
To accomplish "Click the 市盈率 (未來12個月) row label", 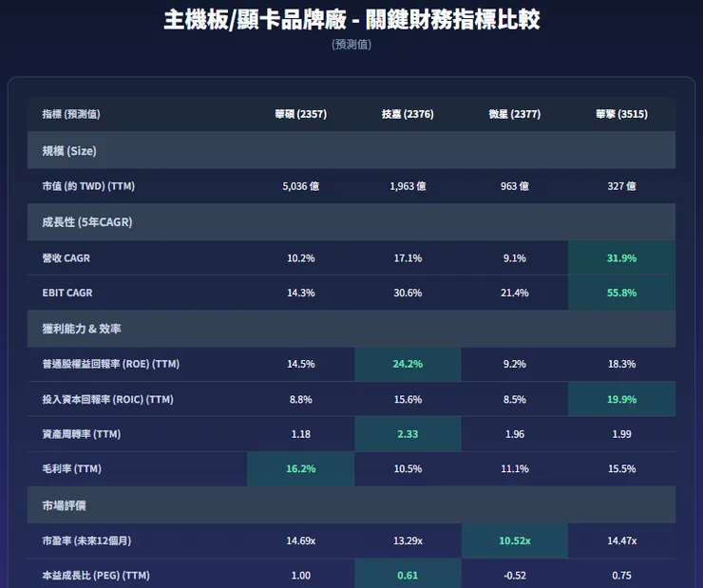I will click(x=86, y=541).
